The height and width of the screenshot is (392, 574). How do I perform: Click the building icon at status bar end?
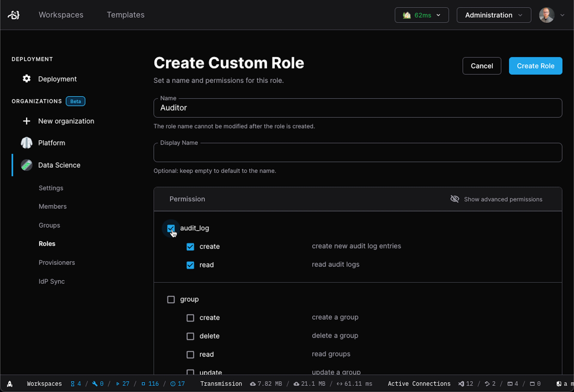coord(559,384)
